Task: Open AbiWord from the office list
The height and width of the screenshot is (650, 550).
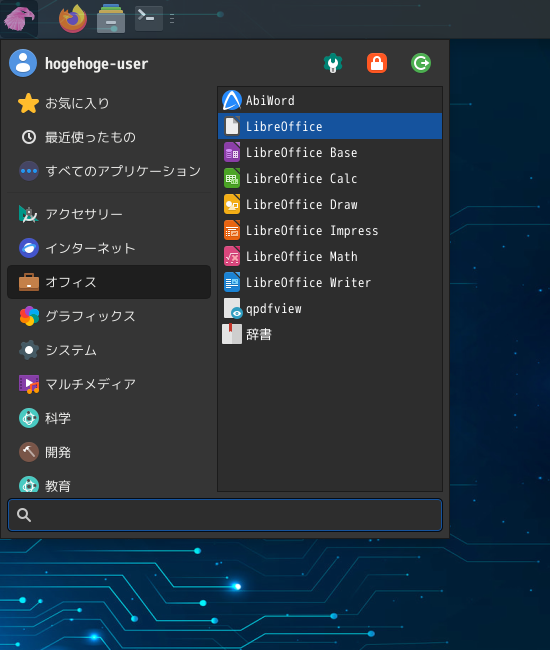Action: 330,100
